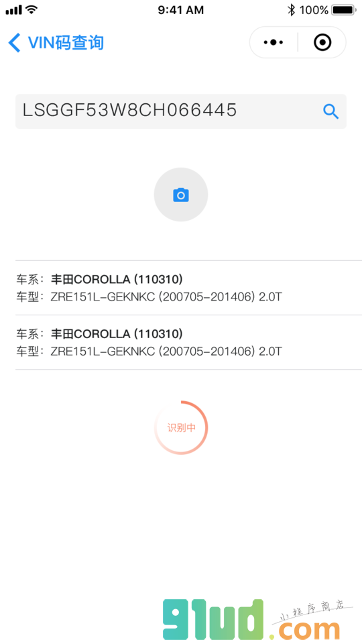Click the green 91ud logo watermark
The height and width of the screenshot is (644, 362).
point(213,619)
